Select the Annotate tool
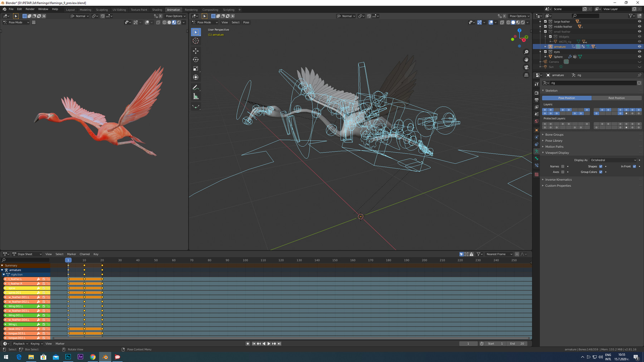 [196, 87]
